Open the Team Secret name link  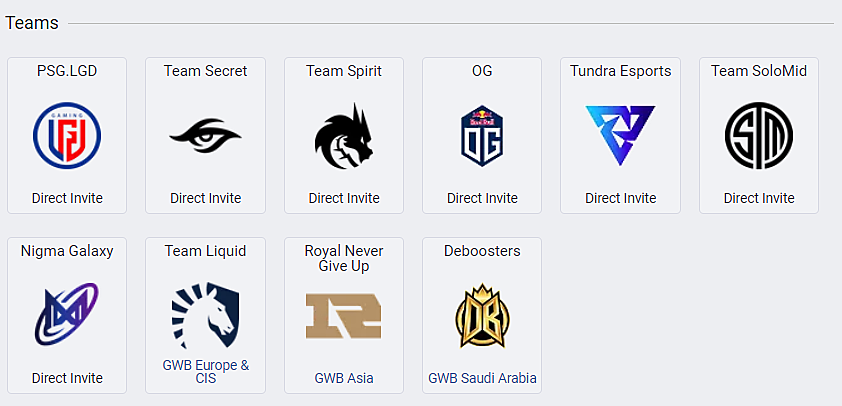click(206, 71)
